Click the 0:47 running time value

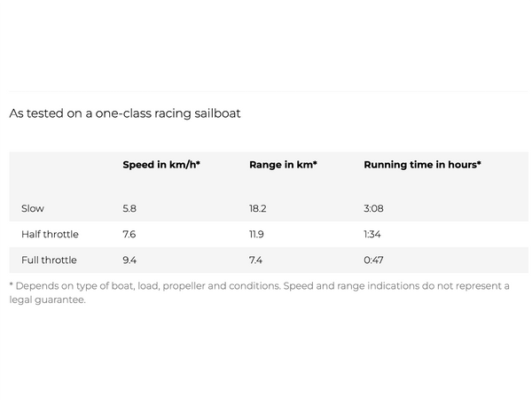point(373,260)
